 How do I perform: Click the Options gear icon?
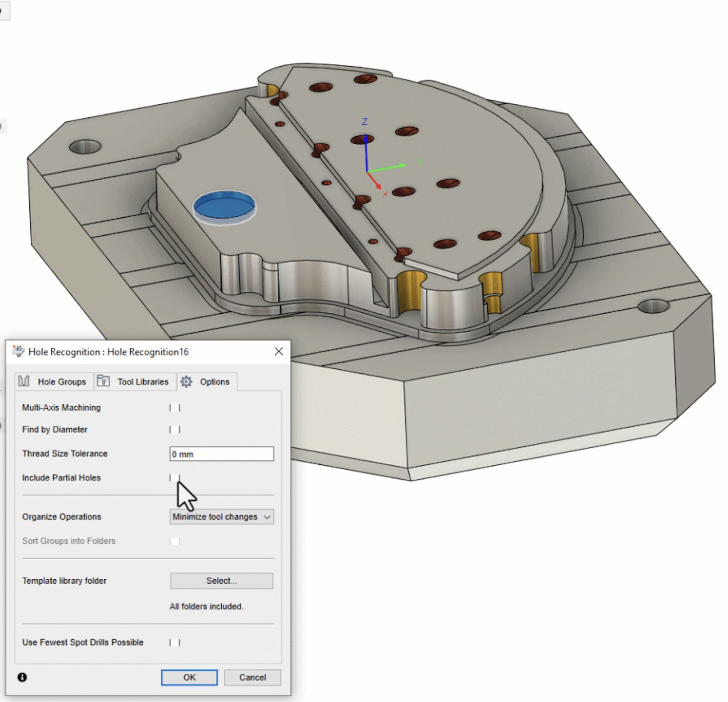[186, 381]
